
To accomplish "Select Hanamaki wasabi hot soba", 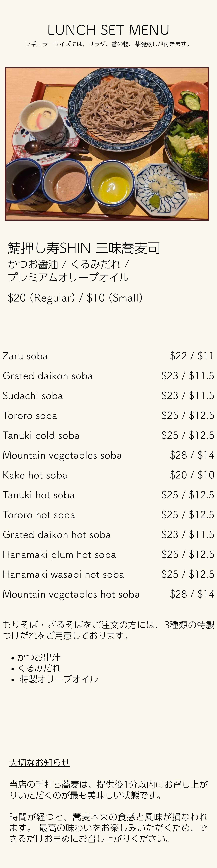I will click(x=108, y=575).
